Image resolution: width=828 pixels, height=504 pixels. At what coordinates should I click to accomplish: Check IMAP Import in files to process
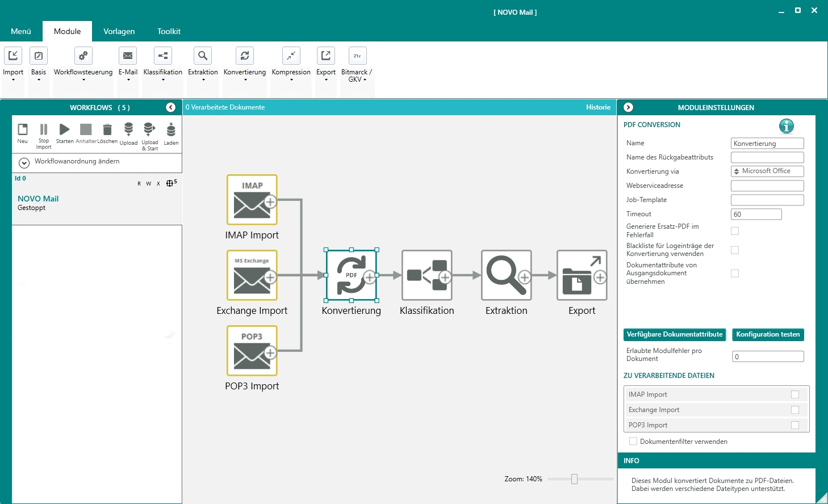(x=795, y=394)
